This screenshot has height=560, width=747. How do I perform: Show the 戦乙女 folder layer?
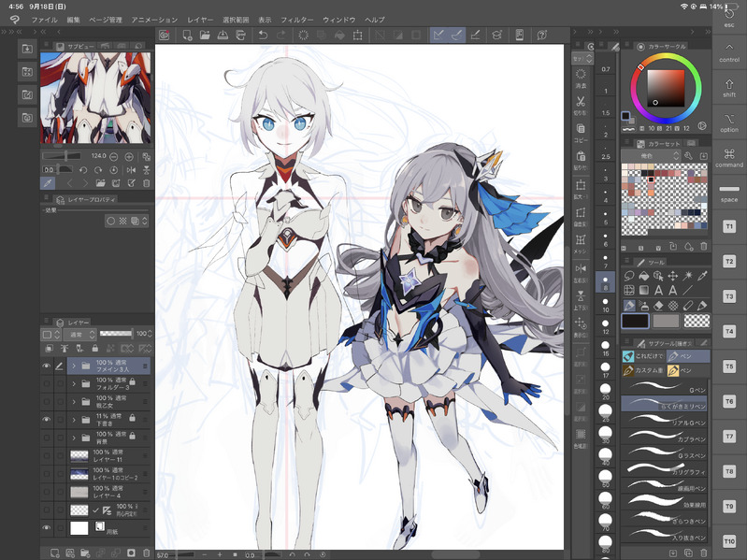(46, 402)
